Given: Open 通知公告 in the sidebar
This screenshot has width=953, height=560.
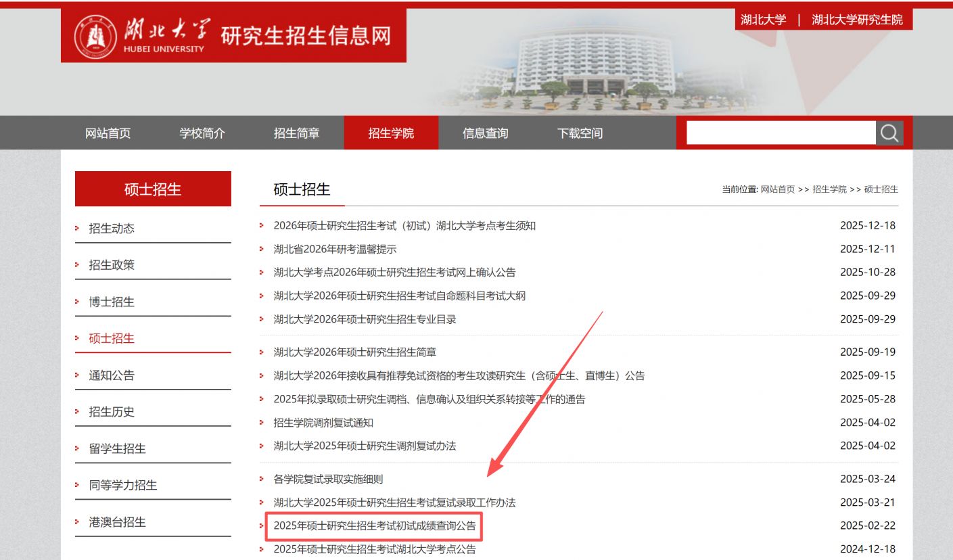Looking at the screenshot, I should click(x=112, y=375).
